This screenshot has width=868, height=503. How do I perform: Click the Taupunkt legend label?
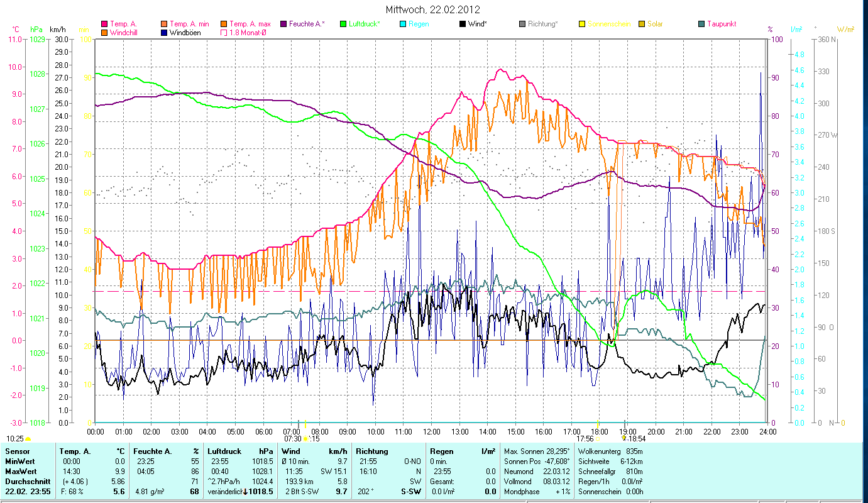(x=721, y=24)
